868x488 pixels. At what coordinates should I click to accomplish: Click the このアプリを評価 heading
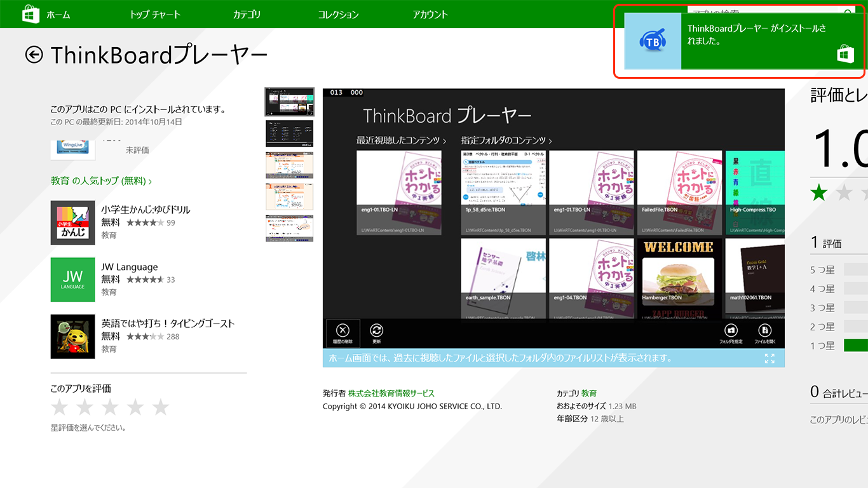pyautogui.click(x=81, y=388)
